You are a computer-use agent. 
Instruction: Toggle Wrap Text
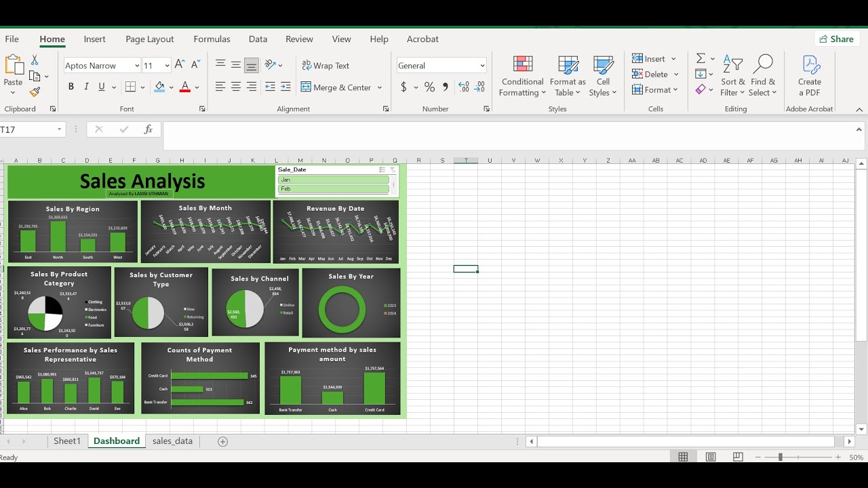325,66
